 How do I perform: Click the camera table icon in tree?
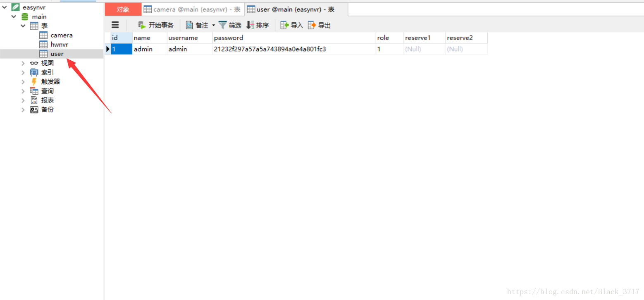[43, 35]
